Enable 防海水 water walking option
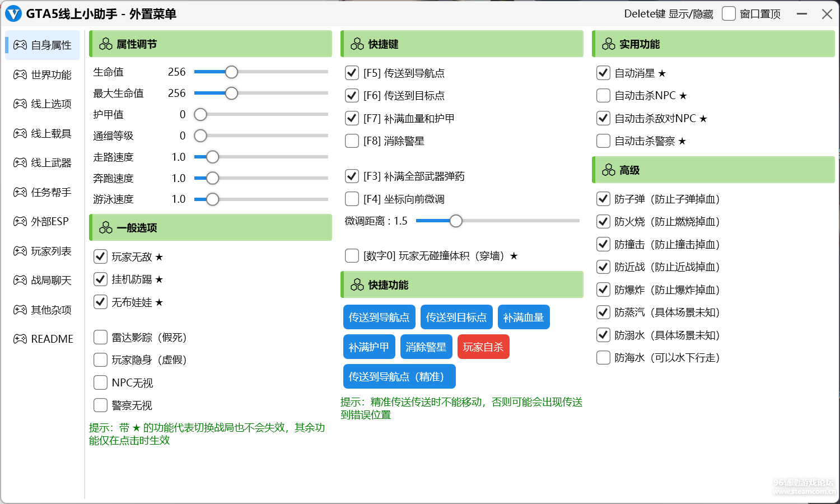The height and width of the screenshot is (504, 840). click(603, 358)
